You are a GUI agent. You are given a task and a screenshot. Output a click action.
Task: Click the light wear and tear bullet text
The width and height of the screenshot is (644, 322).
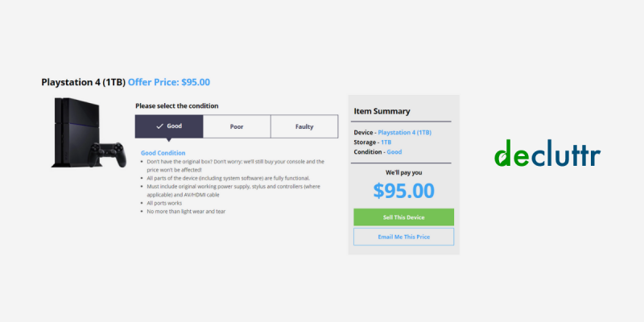click(186, 212)
